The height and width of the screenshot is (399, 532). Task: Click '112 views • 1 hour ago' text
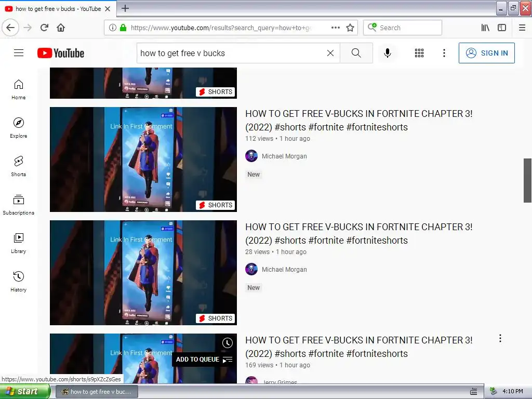pos(277,138)
